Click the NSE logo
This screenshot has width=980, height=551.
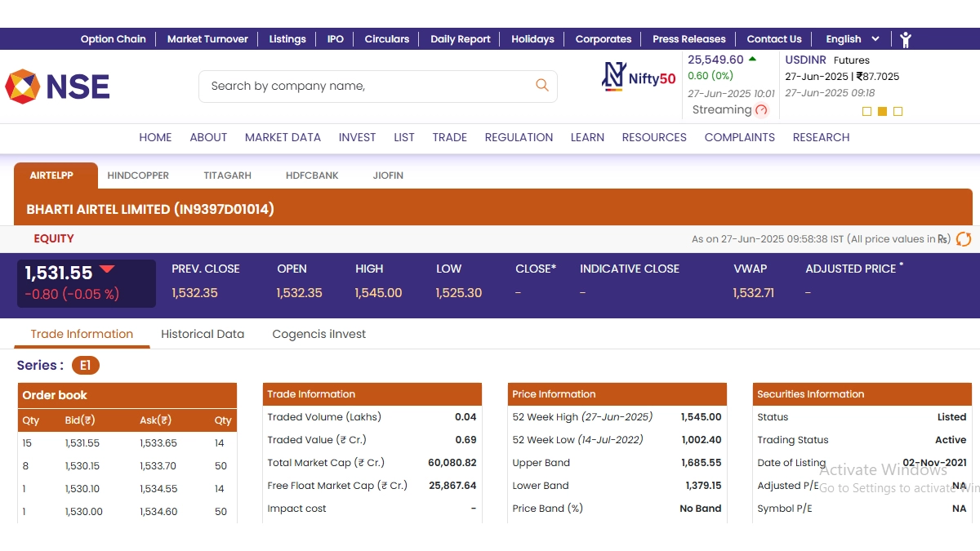pyautogui.click(x=57, y=87)
